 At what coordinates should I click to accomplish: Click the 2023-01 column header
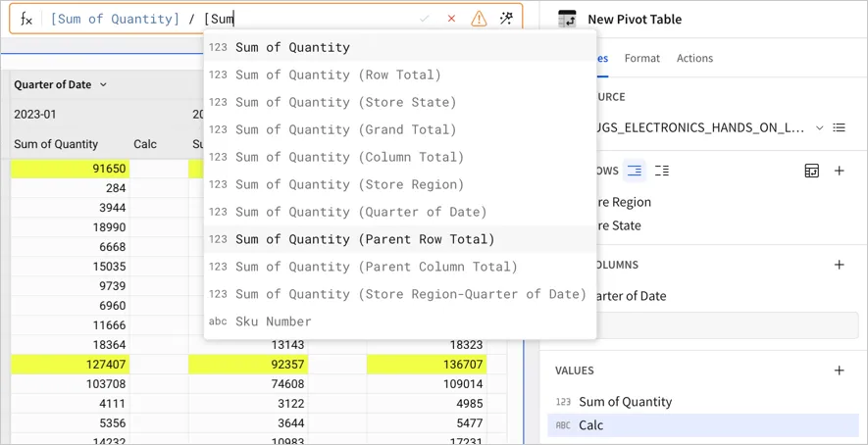(x=35, y=115)
